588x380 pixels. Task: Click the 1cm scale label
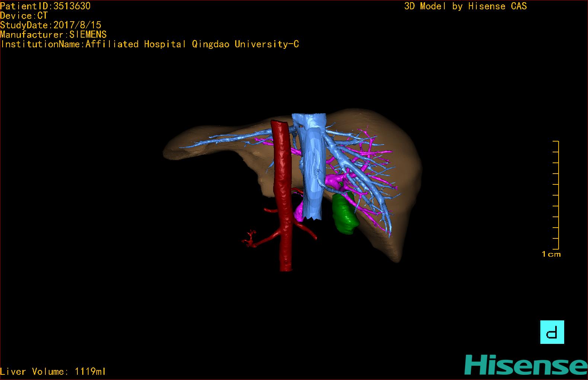(551, 254)
